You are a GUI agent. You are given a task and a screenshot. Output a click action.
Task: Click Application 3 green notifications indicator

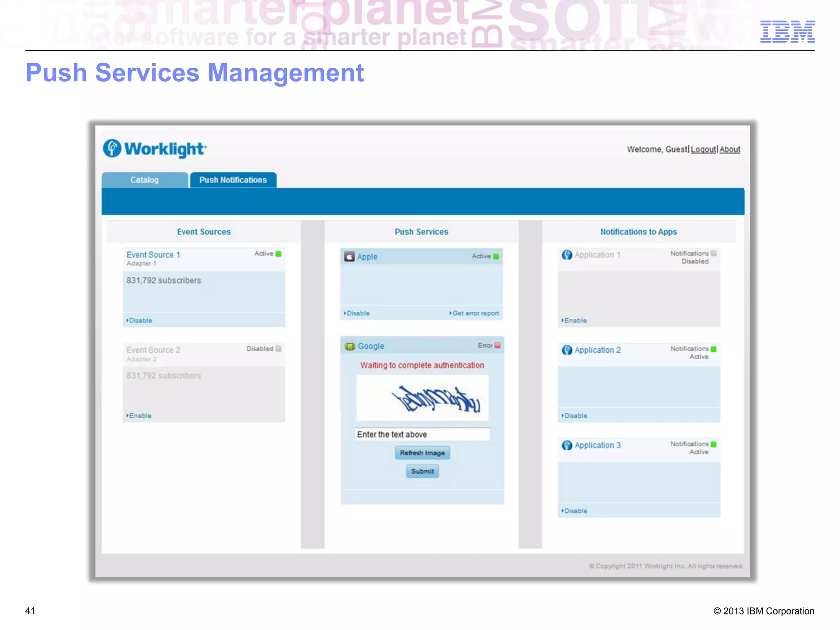[714, 444]
